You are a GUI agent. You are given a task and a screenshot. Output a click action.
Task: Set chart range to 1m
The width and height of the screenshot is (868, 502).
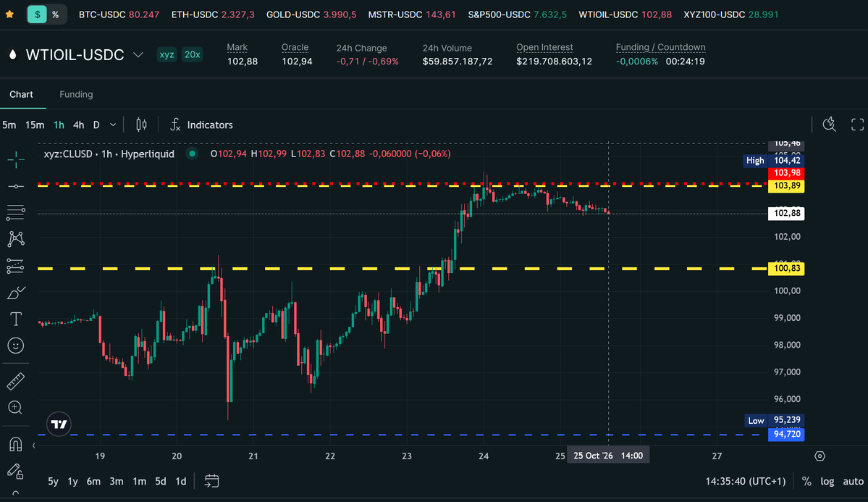pyautogui.click(x=139, y=481)
